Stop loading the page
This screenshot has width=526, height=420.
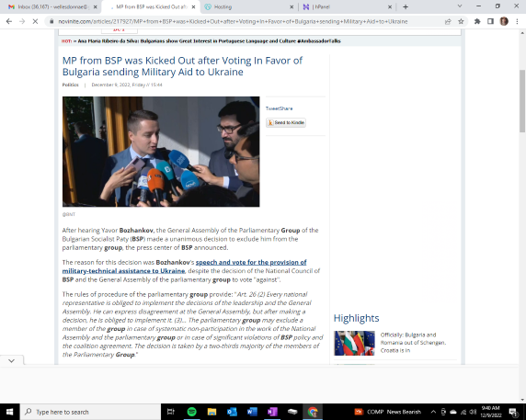[x=35, y=21]
